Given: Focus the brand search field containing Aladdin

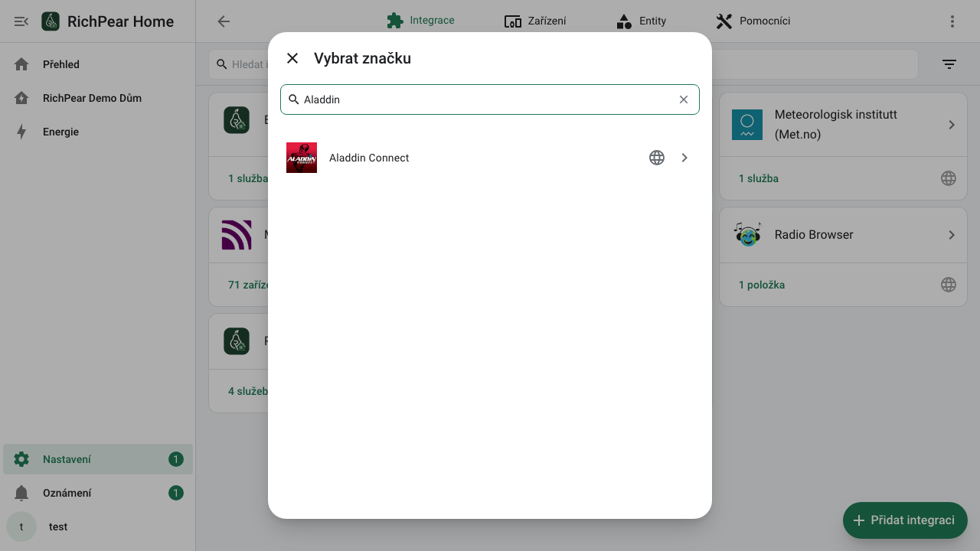Looking at the screenshot, I should (488, 99).
